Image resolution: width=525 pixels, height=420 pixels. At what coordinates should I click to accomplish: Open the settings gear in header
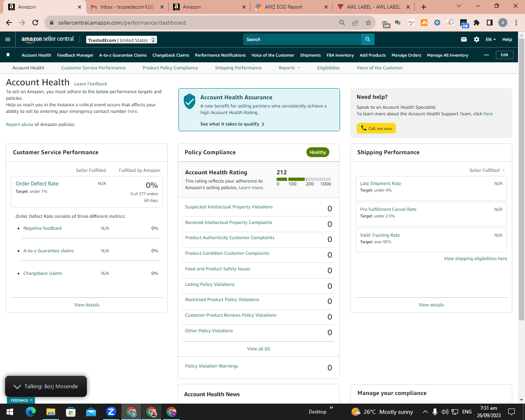point(477,39)
